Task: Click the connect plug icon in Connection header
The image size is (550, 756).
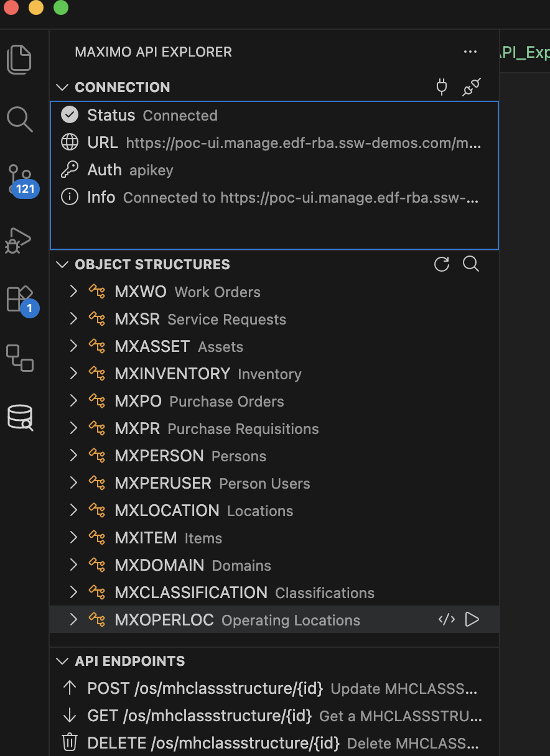Action: point(442,87)
